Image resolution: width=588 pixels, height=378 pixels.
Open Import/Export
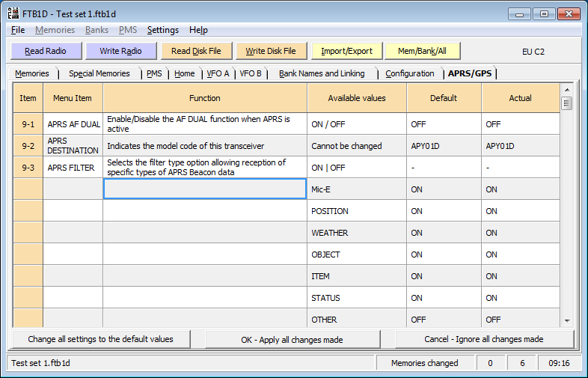point(346,51)
